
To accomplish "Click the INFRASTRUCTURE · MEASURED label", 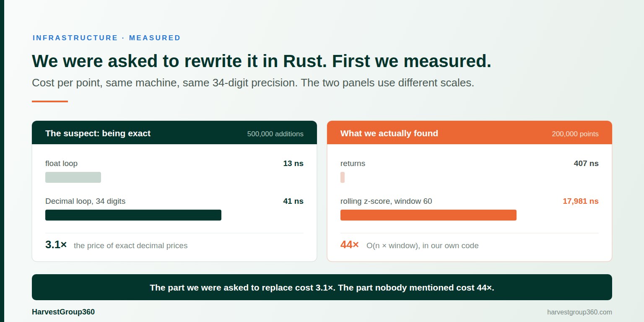I will (106, 38).
